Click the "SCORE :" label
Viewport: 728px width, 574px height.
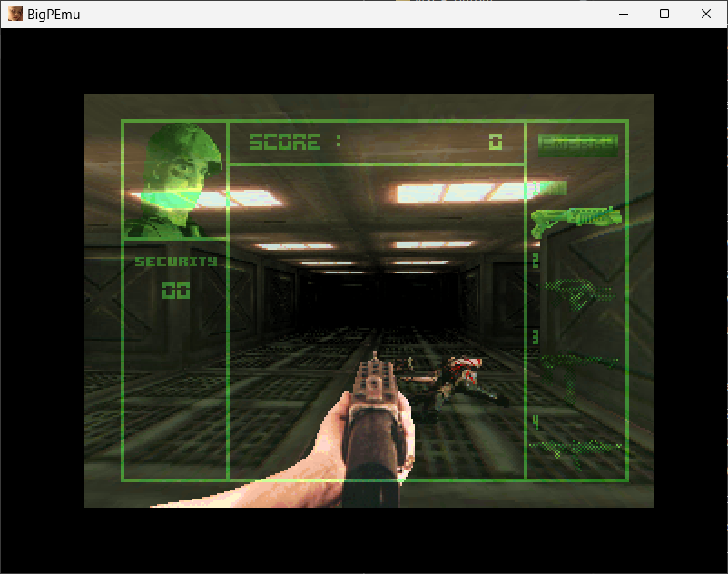[295, 142]
